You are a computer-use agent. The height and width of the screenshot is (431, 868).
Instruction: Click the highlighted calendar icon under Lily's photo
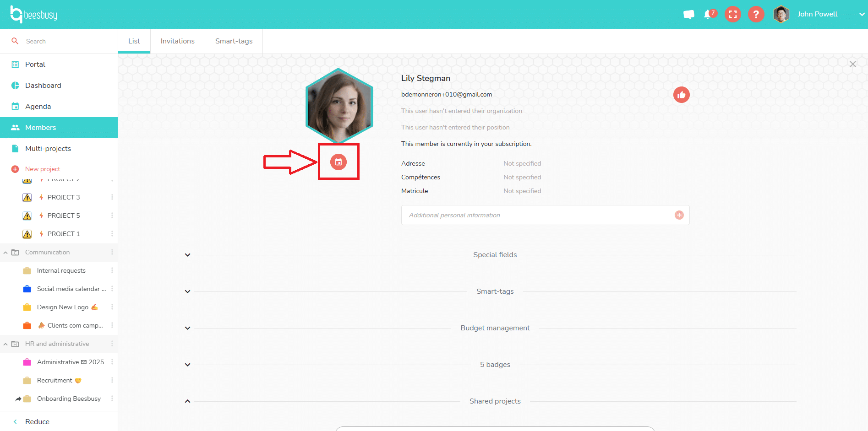338,162
